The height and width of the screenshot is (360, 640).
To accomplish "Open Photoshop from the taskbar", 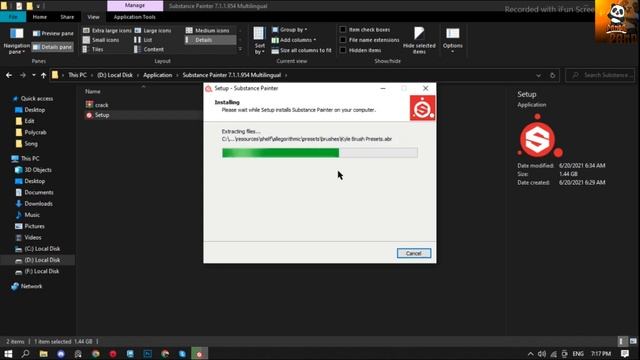I will [148, 353].
